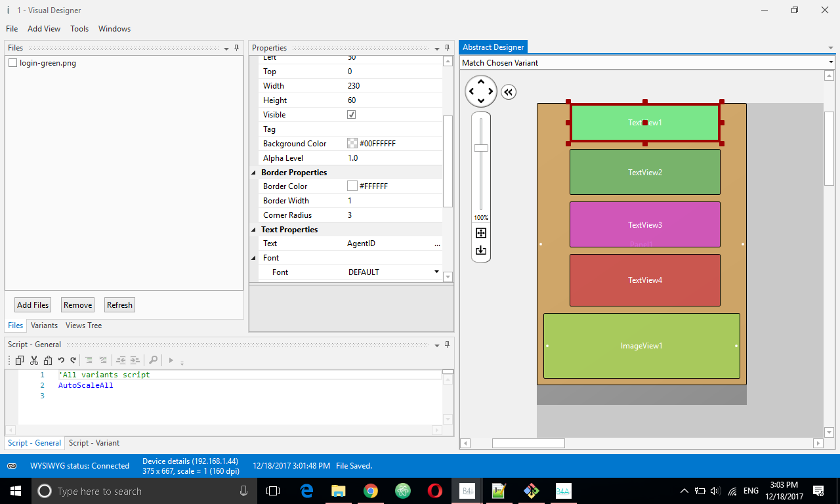Click the Add Files button

33,304
